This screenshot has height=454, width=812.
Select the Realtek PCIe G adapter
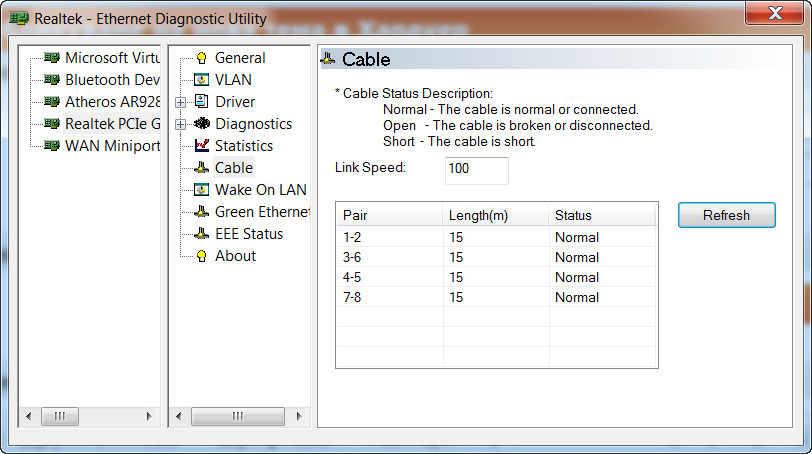(112, 124)
